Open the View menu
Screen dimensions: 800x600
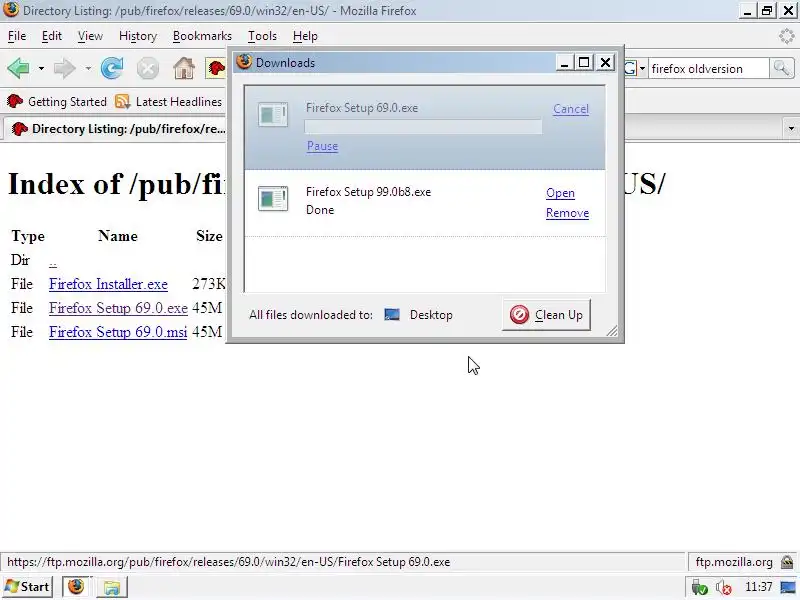click(90, 36)
